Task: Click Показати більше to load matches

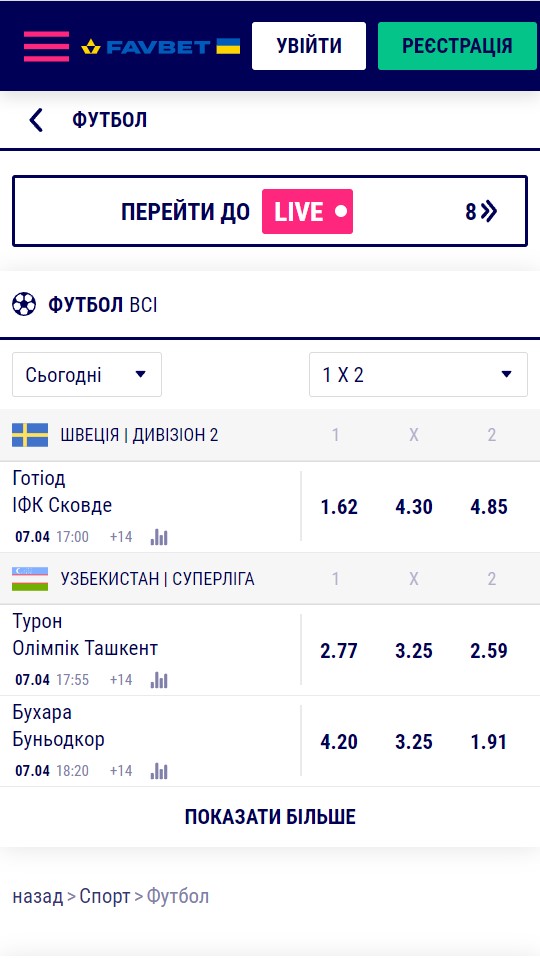Action: pos(270,816)
